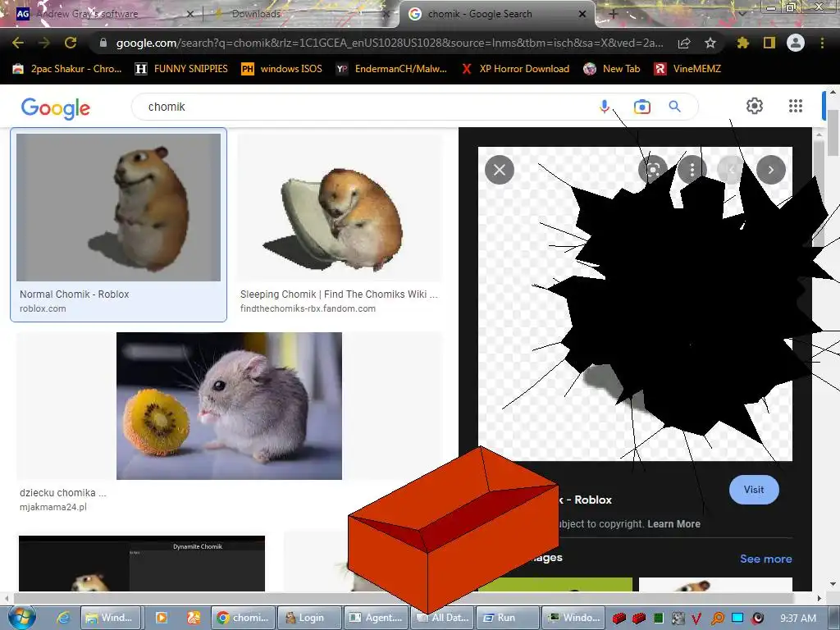
Task: Switch to the Login taskbar window
Action: point(309,618)
